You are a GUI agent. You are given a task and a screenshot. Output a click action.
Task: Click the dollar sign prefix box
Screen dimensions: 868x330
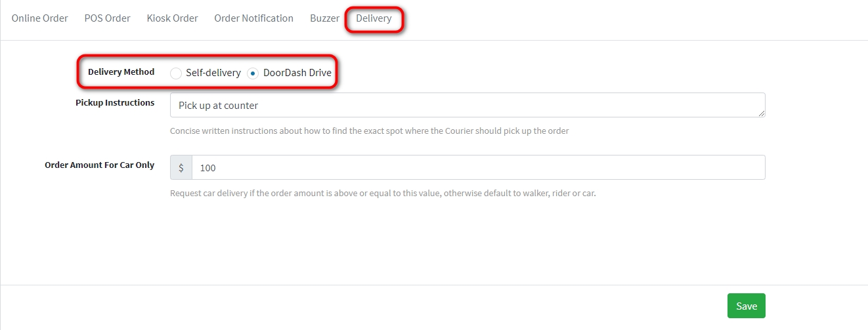coord(181,167)
